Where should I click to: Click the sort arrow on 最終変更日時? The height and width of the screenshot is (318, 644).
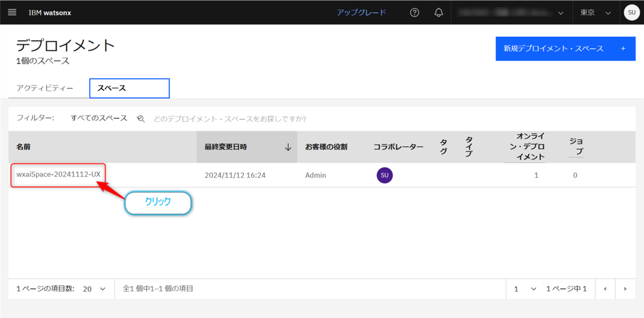pyautogui.click(x=288, y=147)
